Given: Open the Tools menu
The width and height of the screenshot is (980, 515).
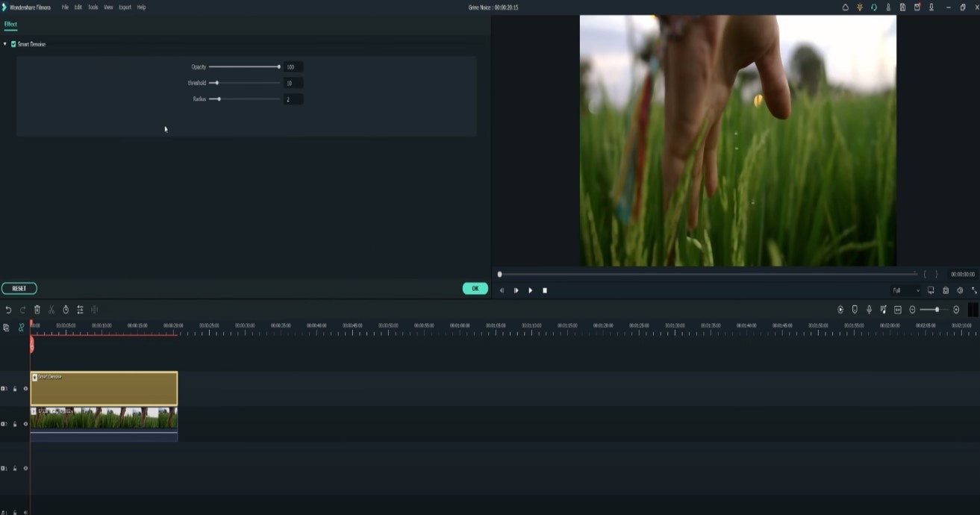Looking at the screenshot, I should tap(93, 7).
